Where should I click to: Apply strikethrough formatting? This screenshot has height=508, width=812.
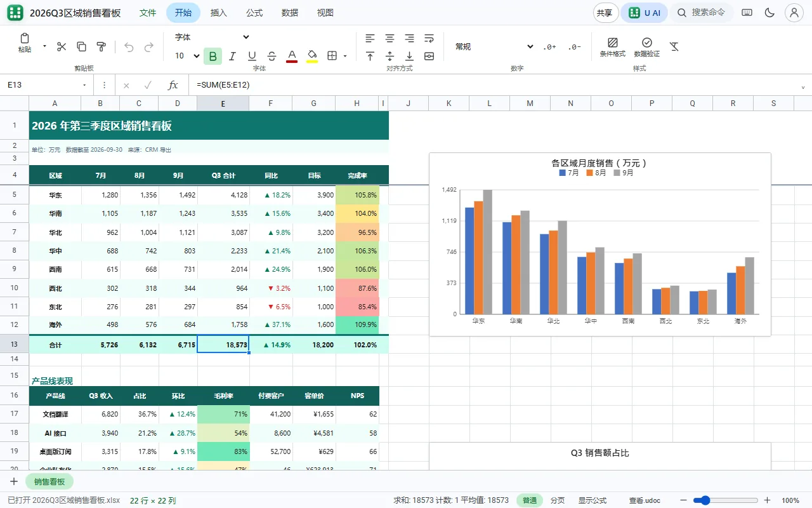pyautogui.click(x=272, y=56)
